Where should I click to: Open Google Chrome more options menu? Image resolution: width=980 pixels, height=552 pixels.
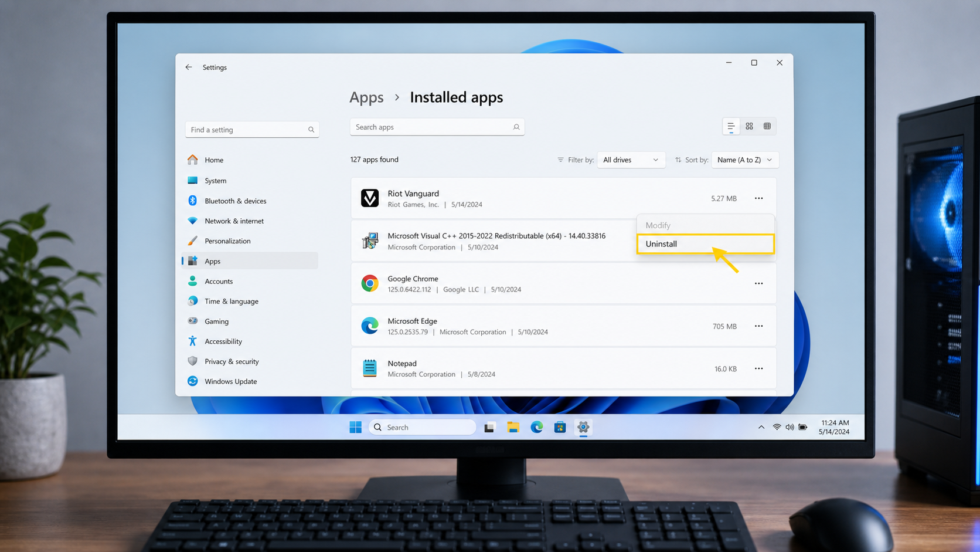(759, 283)
